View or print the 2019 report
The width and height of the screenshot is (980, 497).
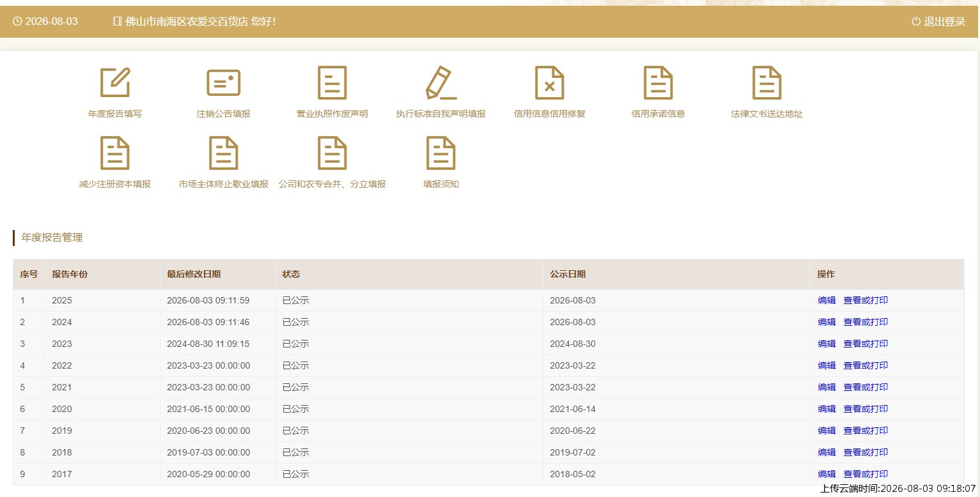[x=866, y=431]
